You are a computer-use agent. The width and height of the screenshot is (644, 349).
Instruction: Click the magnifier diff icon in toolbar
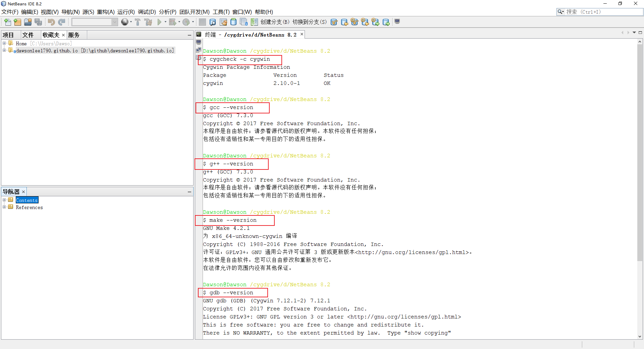(213, 22)
